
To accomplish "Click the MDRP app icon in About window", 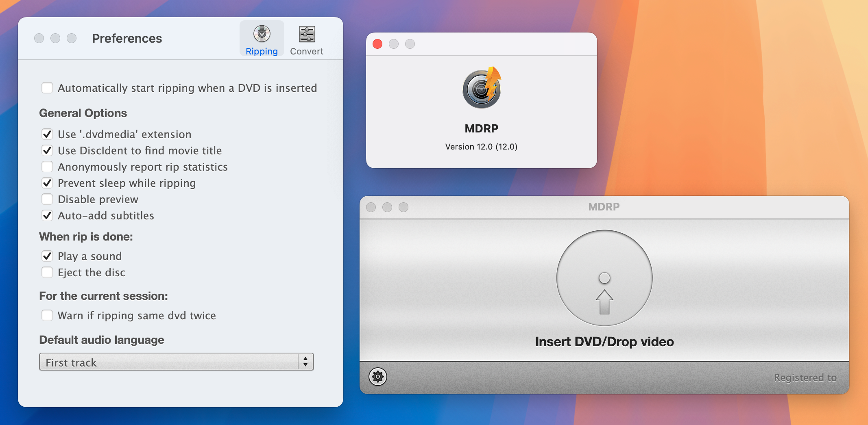I will [x=482, y=87].
